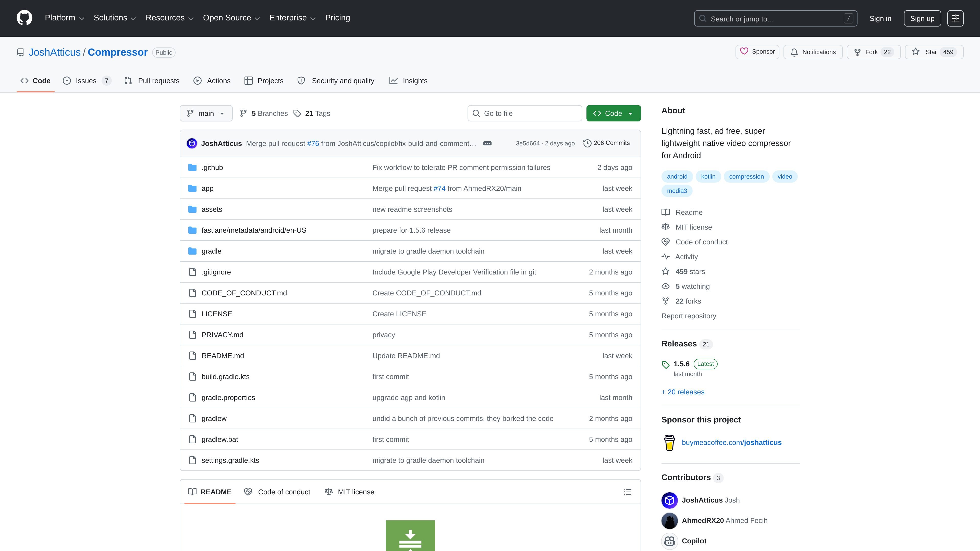The height and width of the screenshot is (551, 980).
Task: Expand the Platform menu
Action: point(64,18)
